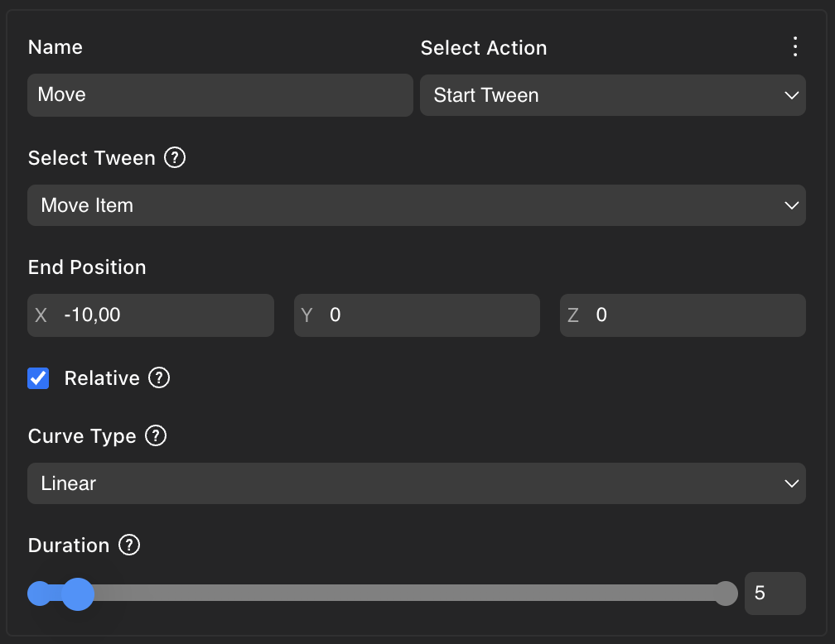Focus the Name field containing Move
Viewport: 835px width, 644px height.
coord(220,94)
